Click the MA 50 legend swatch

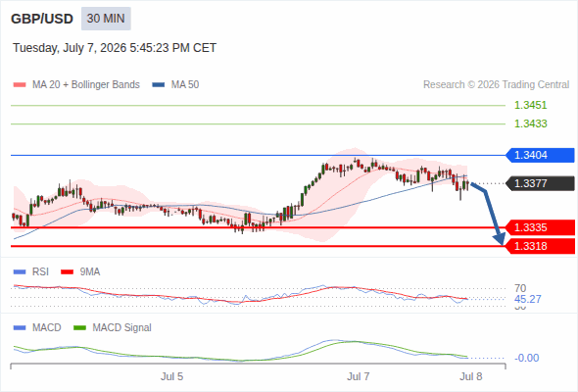[x=159, y=85]
